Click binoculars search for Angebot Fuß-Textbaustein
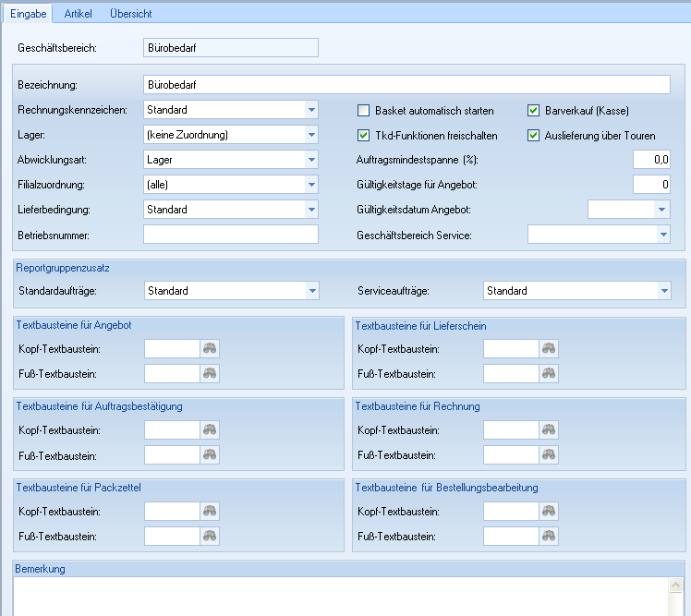The image size is (691, 616). click(211, 373)
